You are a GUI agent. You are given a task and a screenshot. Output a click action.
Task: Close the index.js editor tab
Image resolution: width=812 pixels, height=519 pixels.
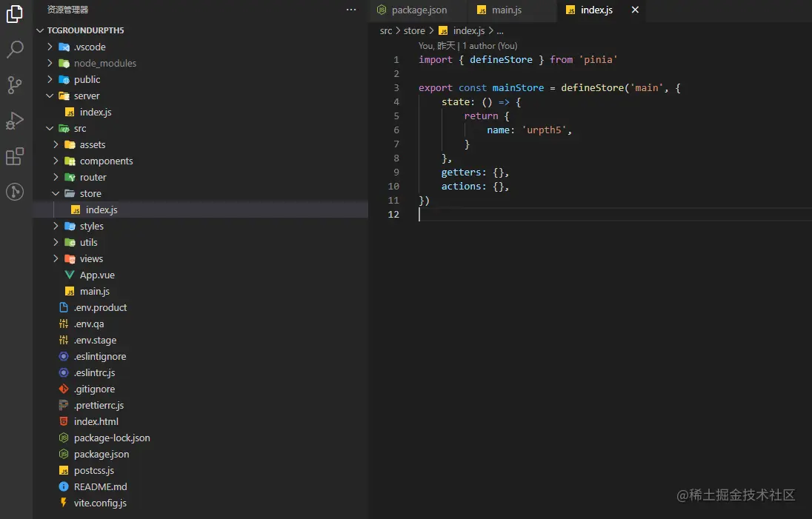click(635, 10)
